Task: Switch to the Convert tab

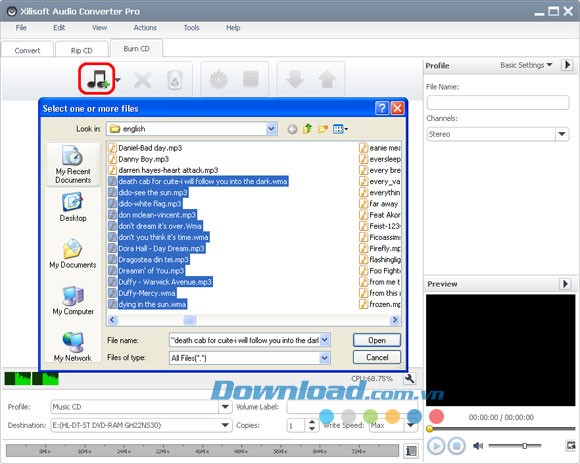Action: pos(27,50)
